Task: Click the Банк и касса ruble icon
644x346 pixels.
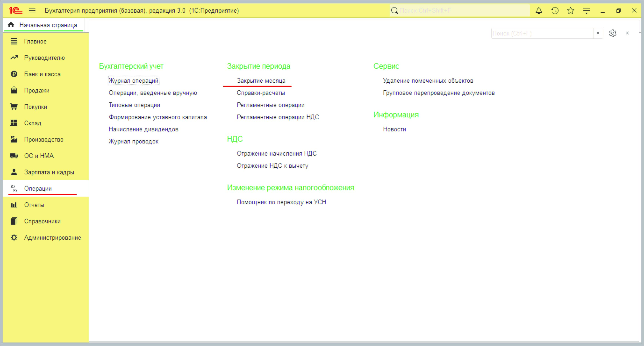Action: pos(14,74)
